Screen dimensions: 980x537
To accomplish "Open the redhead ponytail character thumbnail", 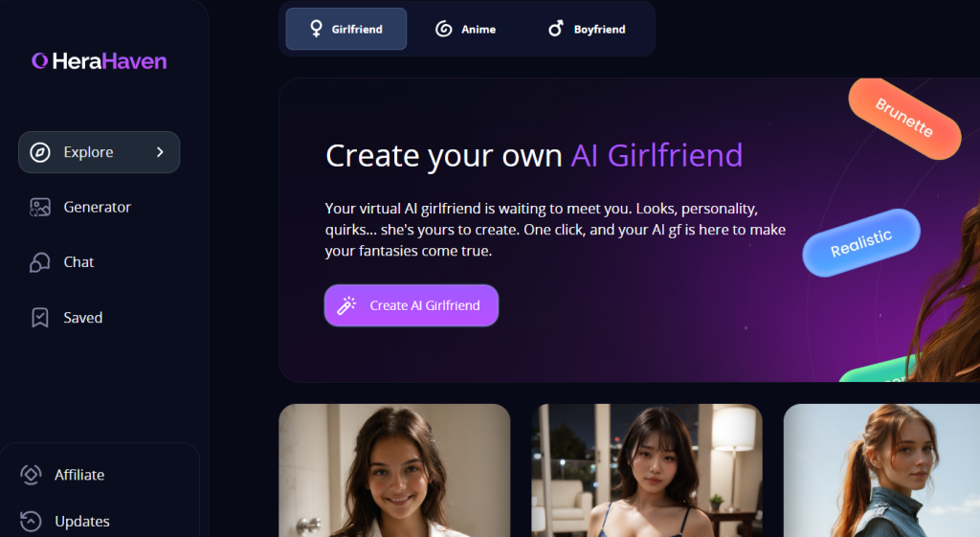I will point(881,470).
